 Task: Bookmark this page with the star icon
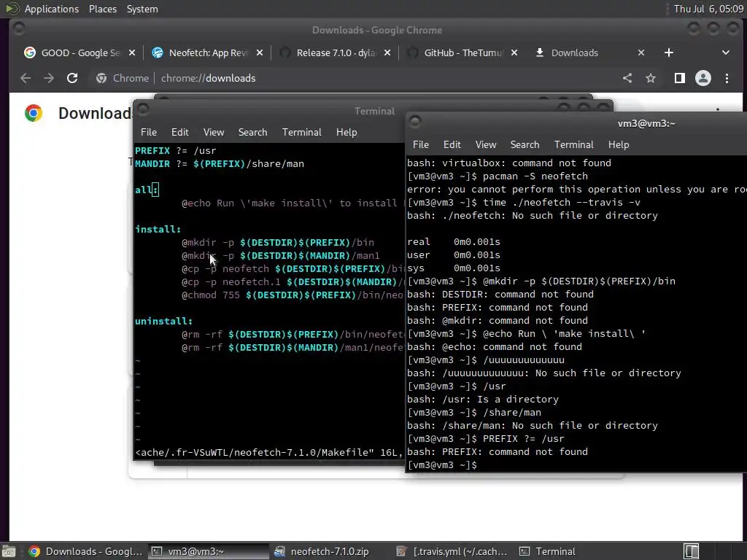click(x=650, y=78)
